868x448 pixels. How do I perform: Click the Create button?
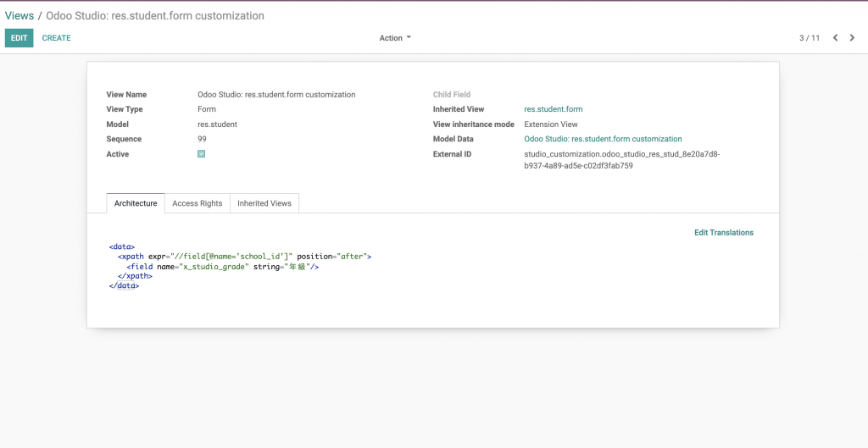pos(57,38)
